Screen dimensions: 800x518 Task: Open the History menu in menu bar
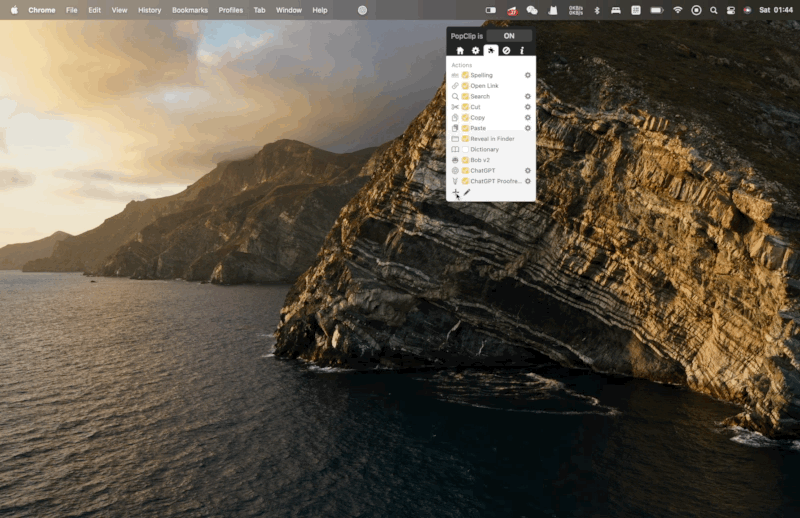coord(149,10)
